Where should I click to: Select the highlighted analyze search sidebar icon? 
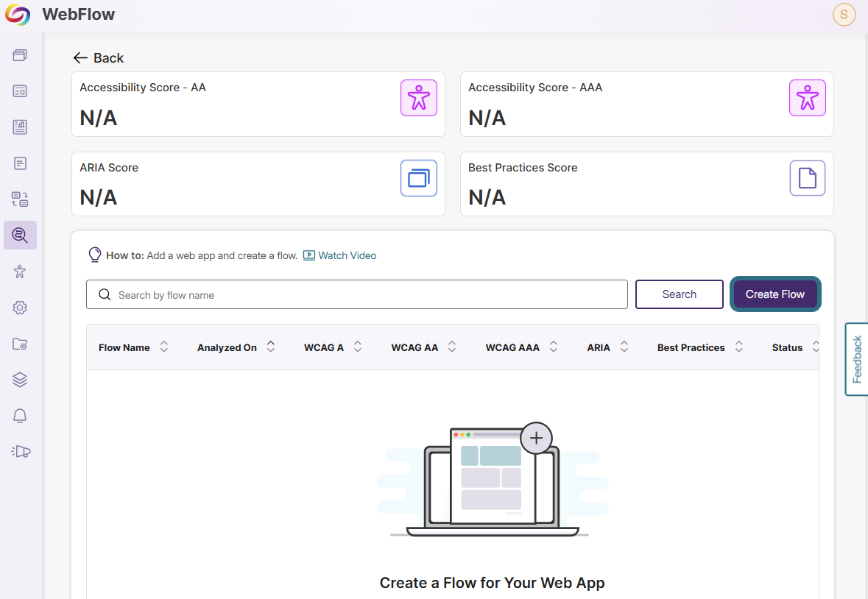[20, 235]
